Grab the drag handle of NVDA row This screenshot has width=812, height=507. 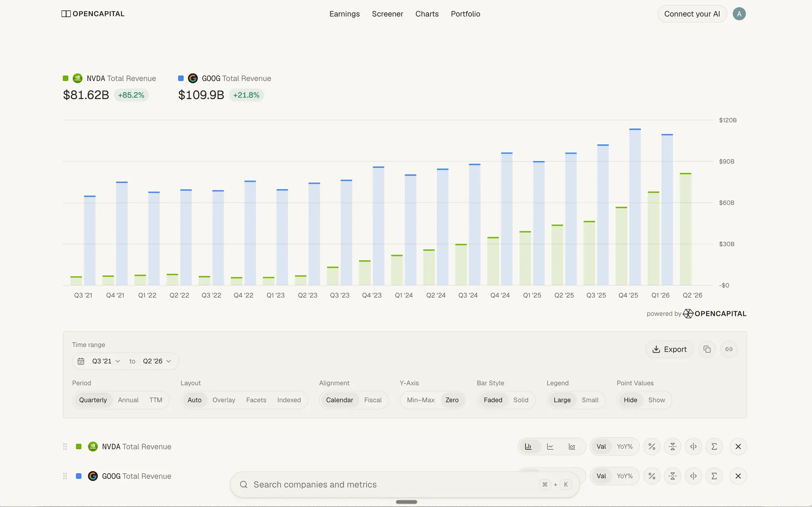(x=65, y=446)
